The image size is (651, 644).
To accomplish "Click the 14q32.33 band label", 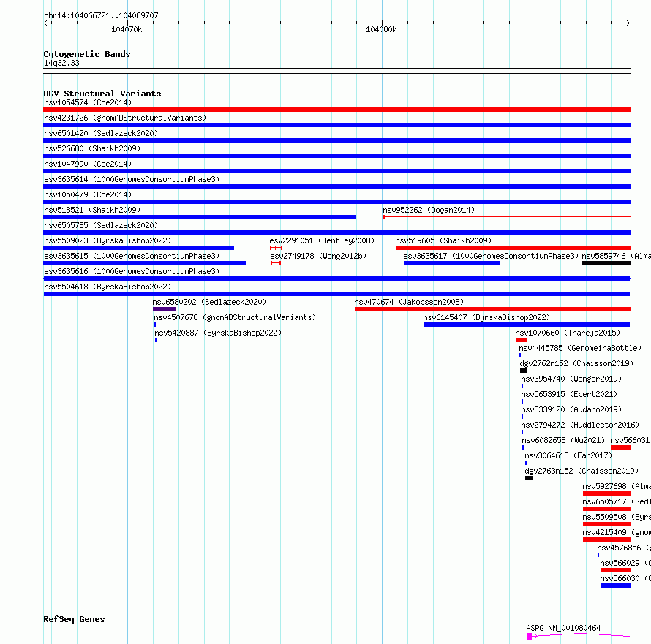I will tap(61, 63).
